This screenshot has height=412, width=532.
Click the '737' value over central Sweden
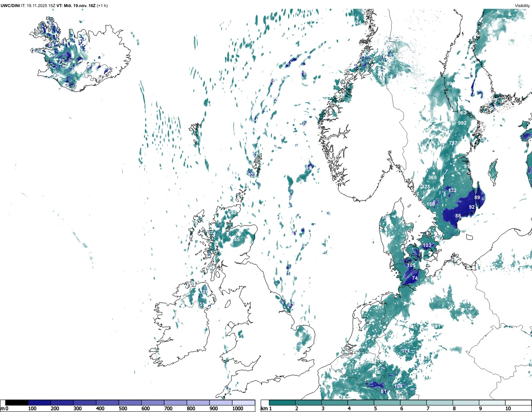[x=453, y=143]
